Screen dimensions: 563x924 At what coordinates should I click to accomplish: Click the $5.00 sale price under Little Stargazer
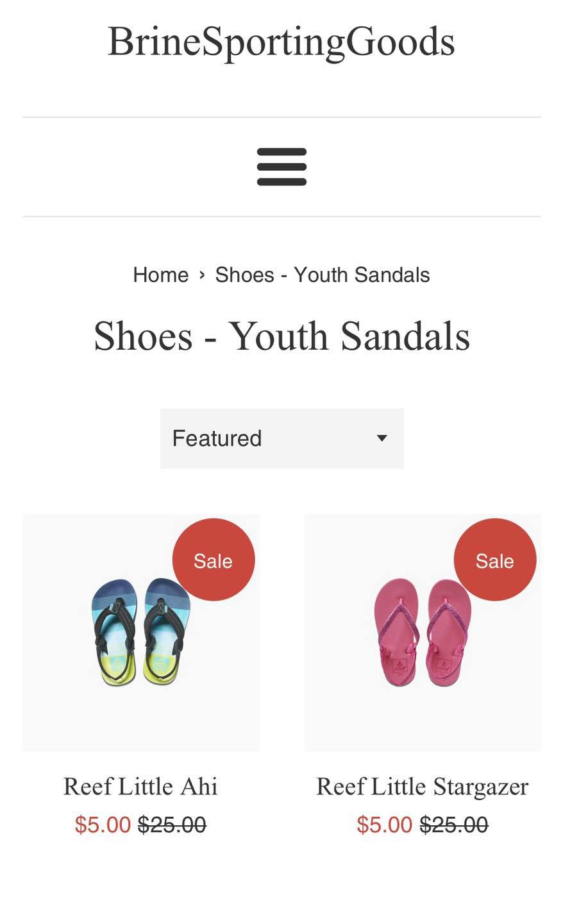(x=384, y=825)
